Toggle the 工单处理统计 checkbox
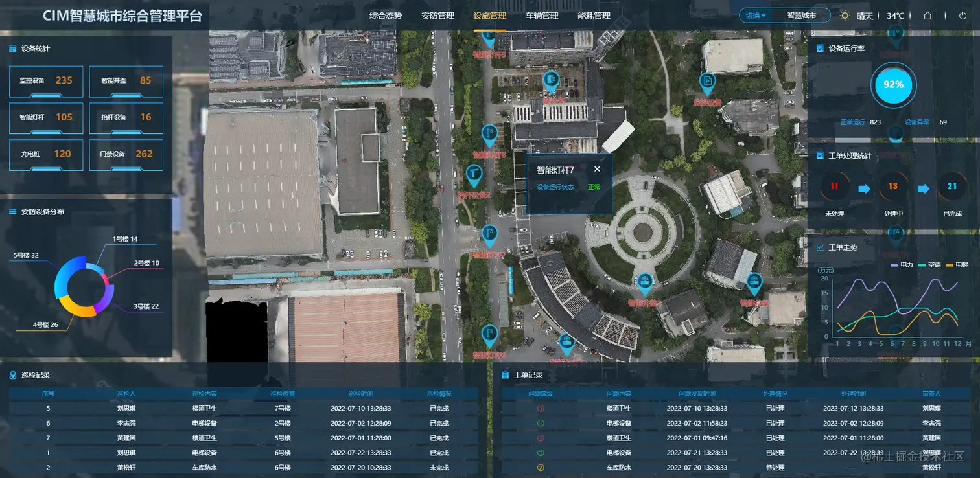 pyautogui.click(x=820, y=156)
